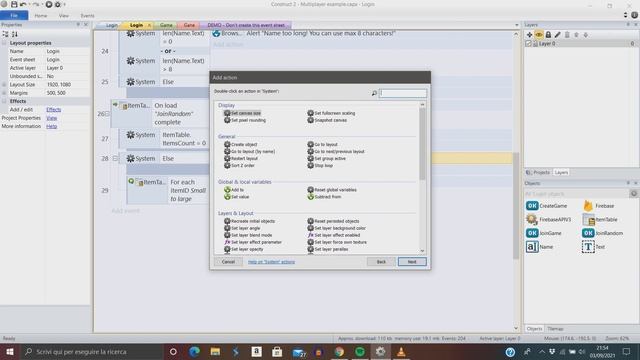Collapse the Effects properties section
The width and height of the screenshot is (640, 360).
point(4,101)
